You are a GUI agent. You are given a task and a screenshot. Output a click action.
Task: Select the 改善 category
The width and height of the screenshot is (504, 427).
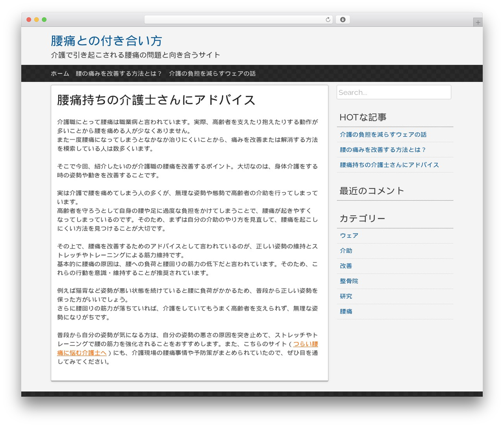pyautogui.click(x=346, y=266)
